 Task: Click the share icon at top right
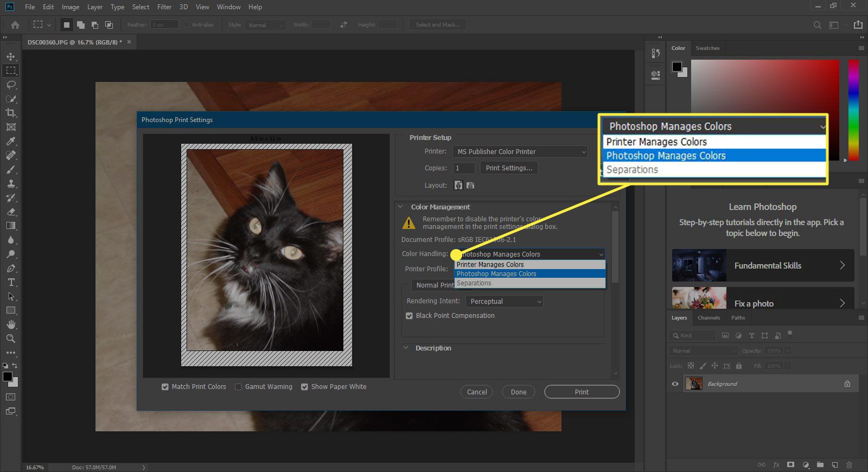pyautogui.click(x=858, y=25)
